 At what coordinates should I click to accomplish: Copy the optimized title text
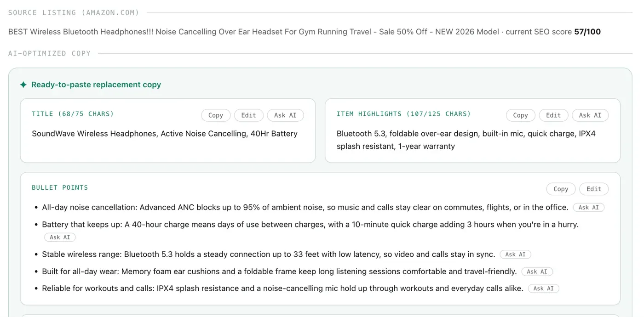215,115
